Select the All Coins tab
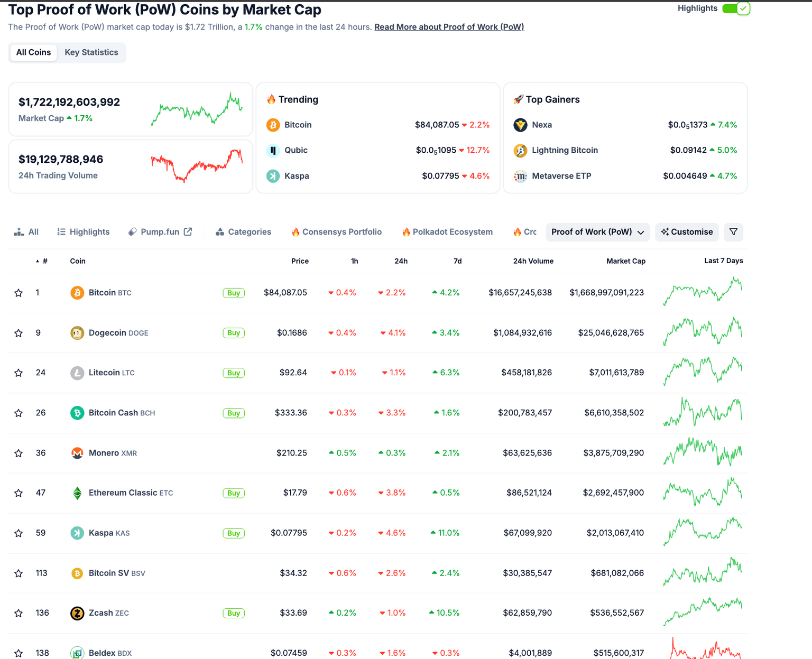This screenshot has height=659, width=812. click(x=33, y=52)
